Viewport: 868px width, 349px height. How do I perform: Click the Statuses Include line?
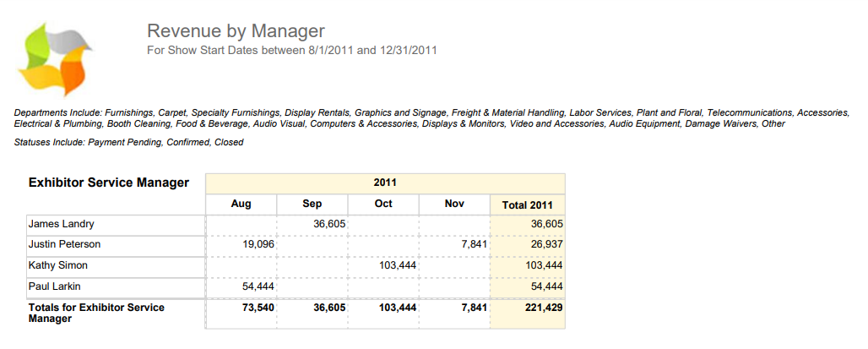129,142
